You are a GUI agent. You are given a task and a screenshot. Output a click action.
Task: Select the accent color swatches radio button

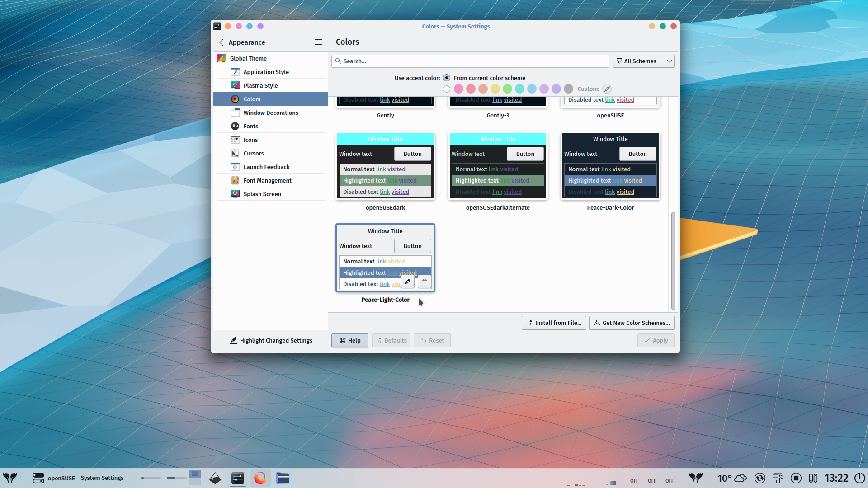click(x=447, y=89)
